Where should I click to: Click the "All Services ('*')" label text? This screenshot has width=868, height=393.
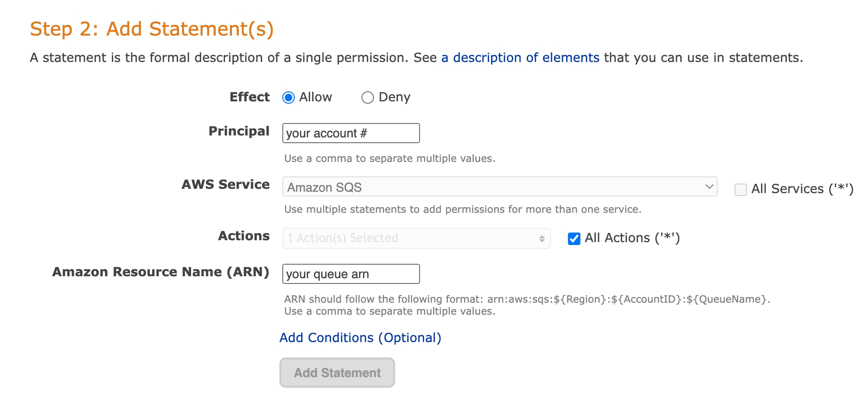(802, 189)
